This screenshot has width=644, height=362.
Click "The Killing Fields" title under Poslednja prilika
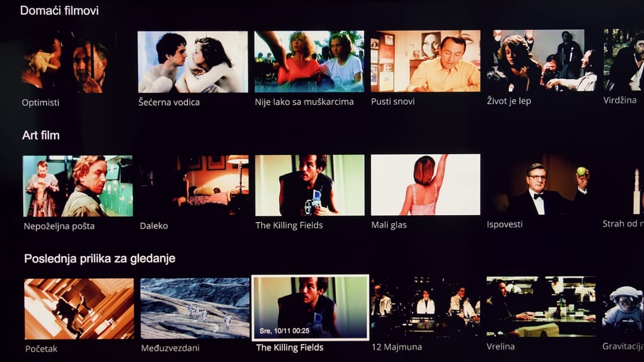click(x=290, y=347)
